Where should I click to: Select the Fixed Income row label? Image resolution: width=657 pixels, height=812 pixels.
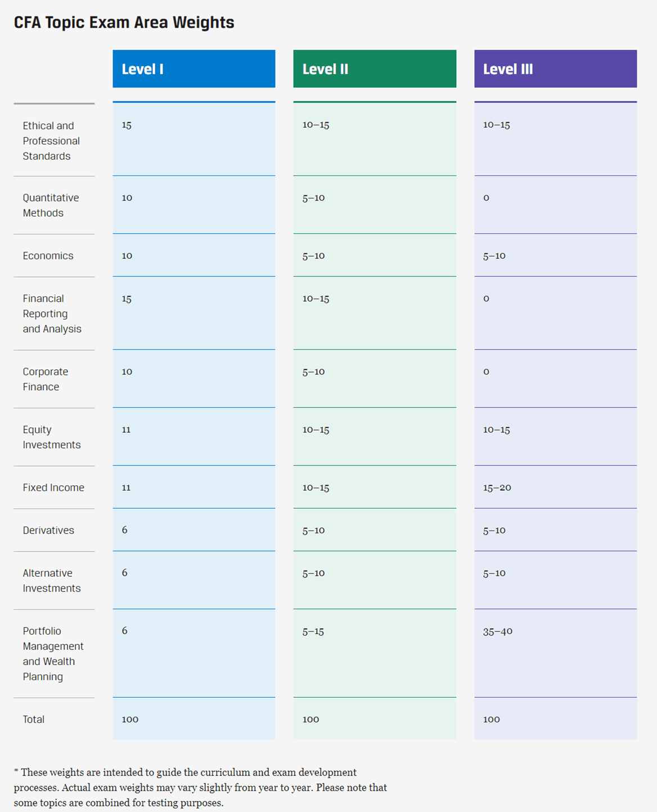[53, 487]
